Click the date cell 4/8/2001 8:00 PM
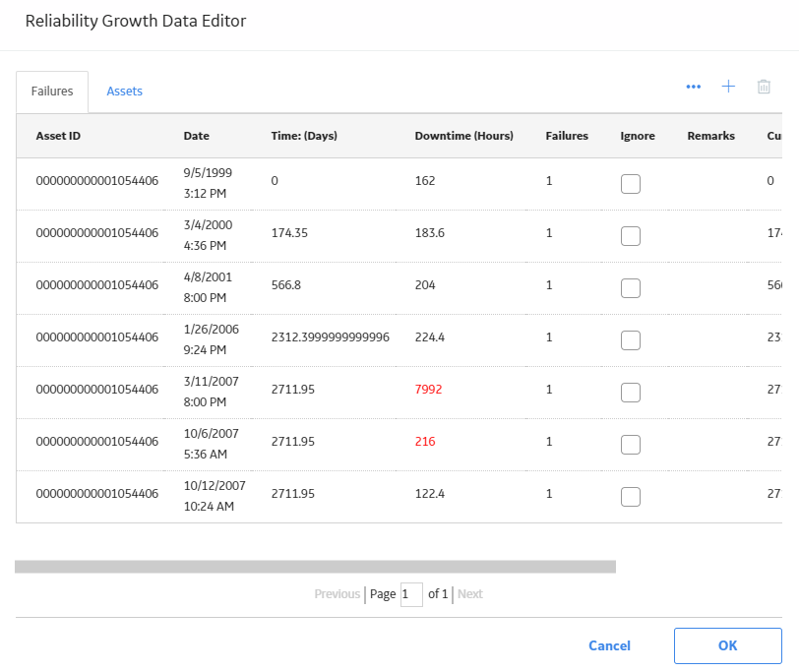 tap(208, 287)
